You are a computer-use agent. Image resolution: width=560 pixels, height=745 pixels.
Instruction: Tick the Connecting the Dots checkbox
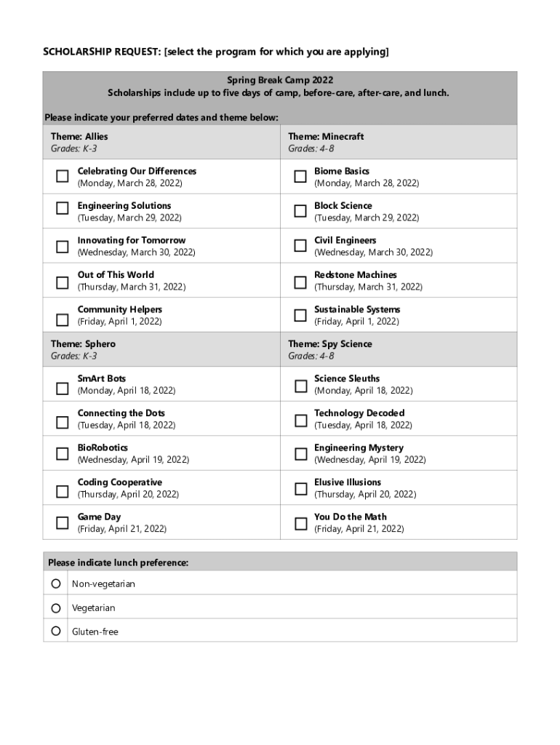[63, 421]
